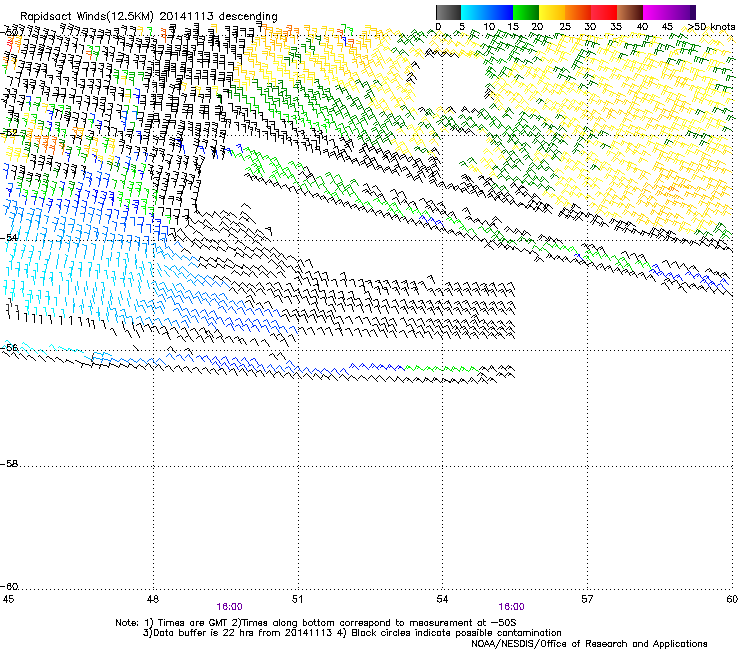This screenshot has height=650, width=740.
Task: Click the dark purple >50 knots swatch
Action: click(693, 12)
